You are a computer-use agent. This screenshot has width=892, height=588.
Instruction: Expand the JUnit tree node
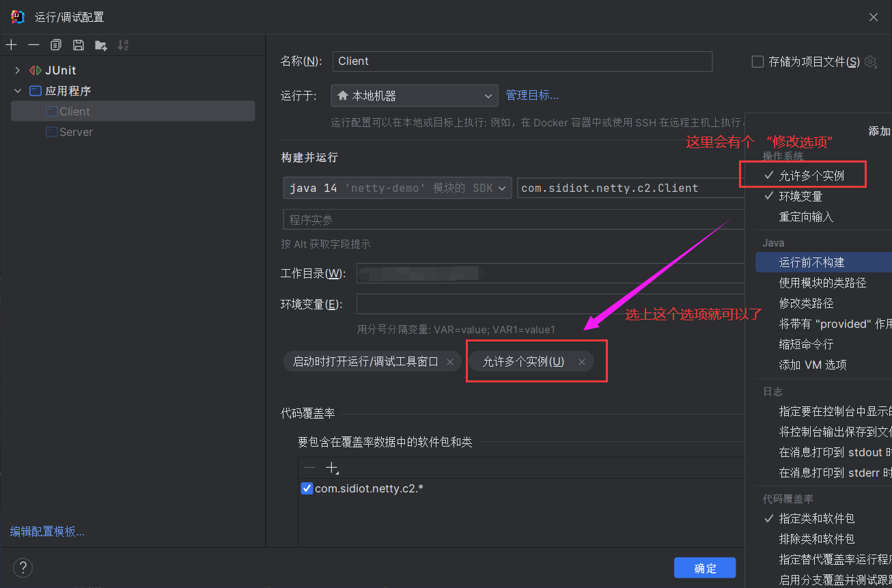pyautogui.click(x=18, y=70)
